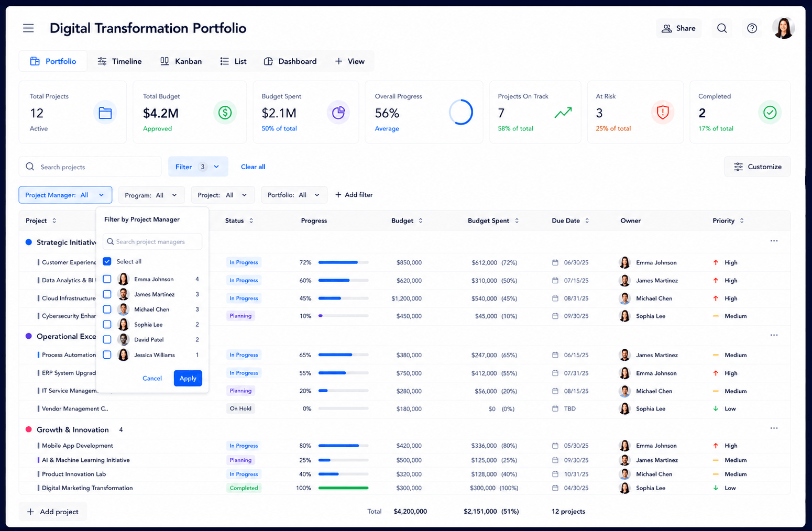This screenshot has height=531, width=812.
Task: Apply the project manager filter
Action: [188, 378]
